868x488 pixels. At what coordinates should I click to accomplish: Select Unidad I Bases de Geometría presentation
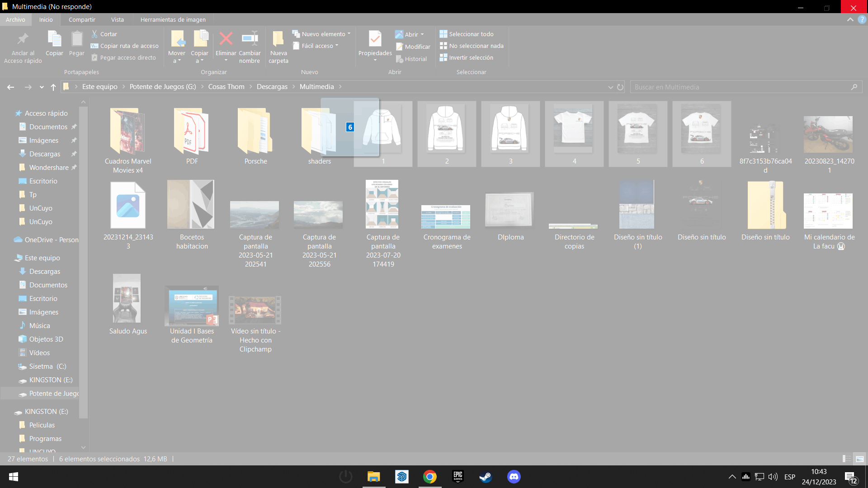192,314
